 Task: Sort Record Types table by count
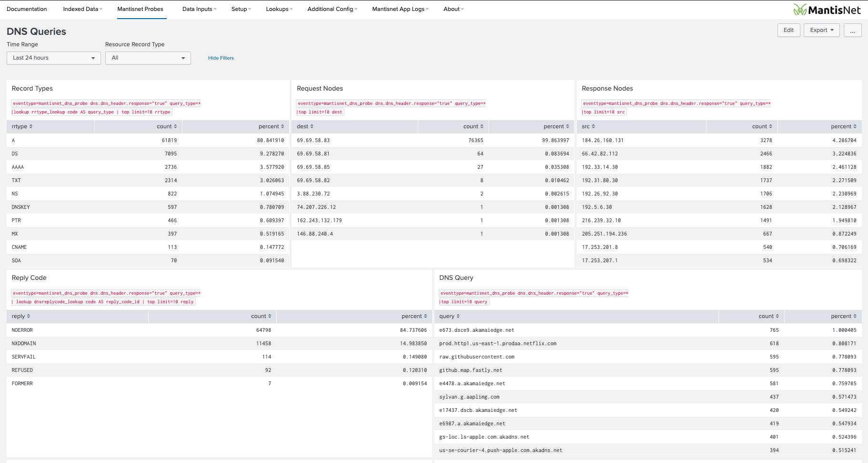(x=167, y=126)
